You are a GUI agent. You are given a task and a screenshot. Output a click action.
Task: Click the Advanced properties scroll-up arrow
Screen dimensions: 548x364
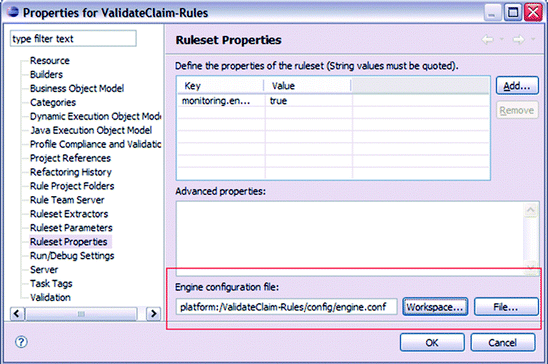pyautogui.click(x=531, y=210)
